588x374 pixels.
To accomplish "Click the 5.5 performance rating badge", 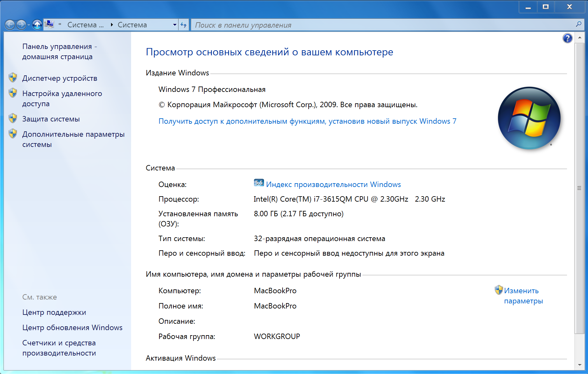I will coord(259,183).
